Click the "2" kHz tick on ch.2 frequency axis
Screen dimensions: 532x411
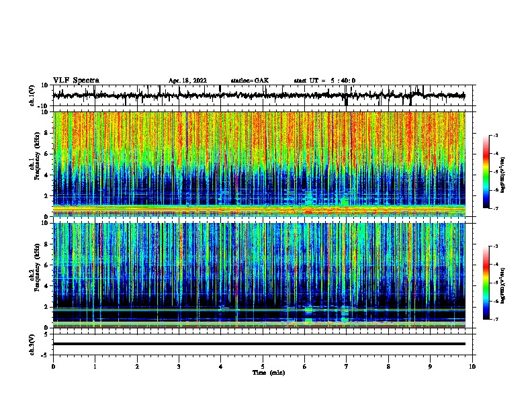pos(47,307)
